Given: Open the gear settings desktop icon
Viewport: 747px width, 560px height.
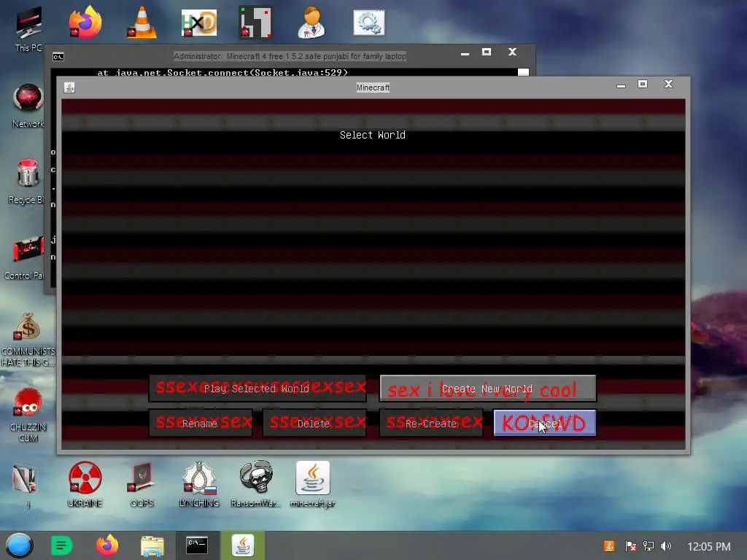Looking at the screenshot, I should point(369,23).
